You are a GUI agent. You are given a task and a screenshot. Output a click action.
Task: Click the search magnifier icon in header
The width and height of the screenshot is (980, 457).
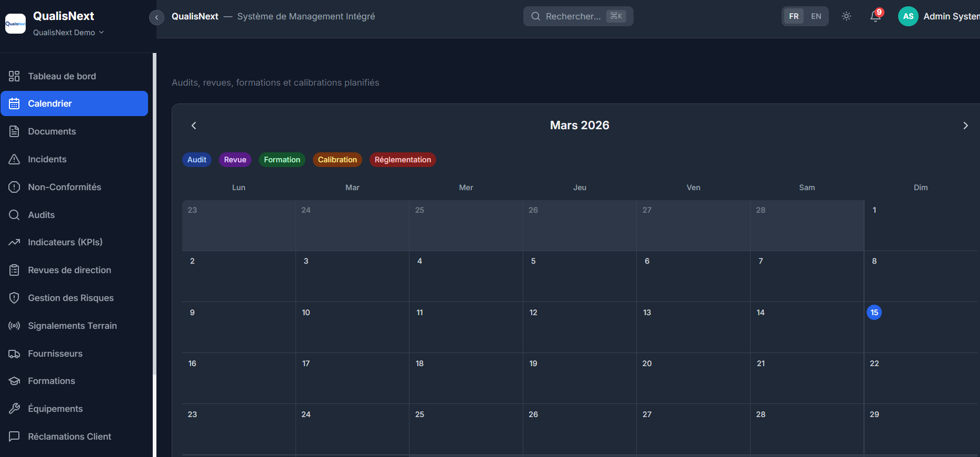(535, 16)
